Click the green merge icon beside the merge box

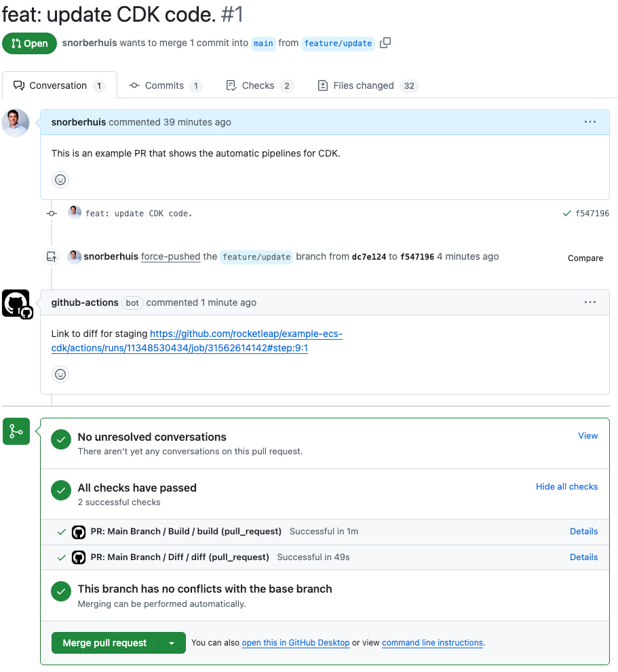[x=16, y=431]
